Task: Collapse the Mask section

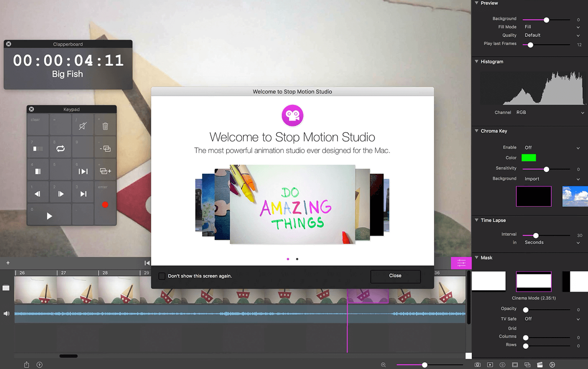Action: [x=477, y=257]
